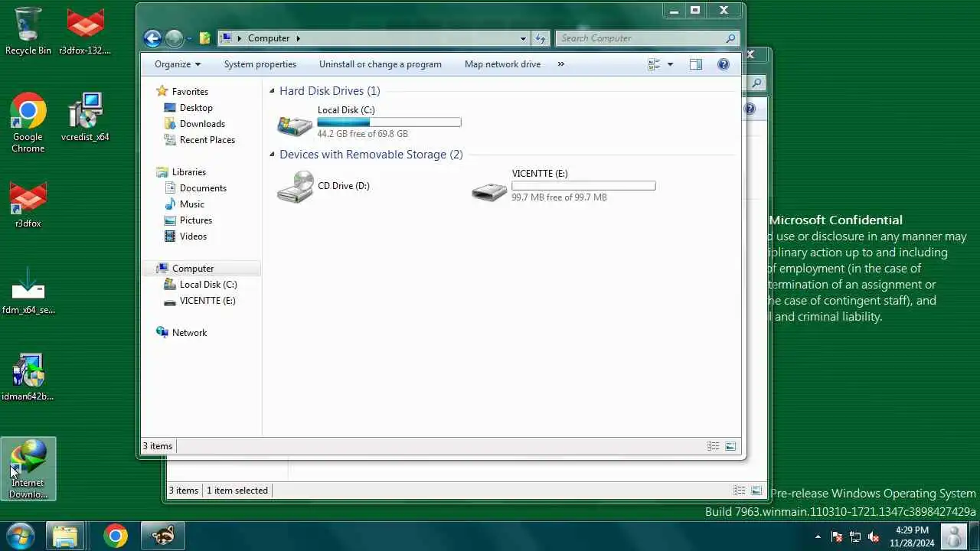Collapse Devices with Removable Storage group
Image resolution: width=980 pixels, height=551 pixels.
272,155
